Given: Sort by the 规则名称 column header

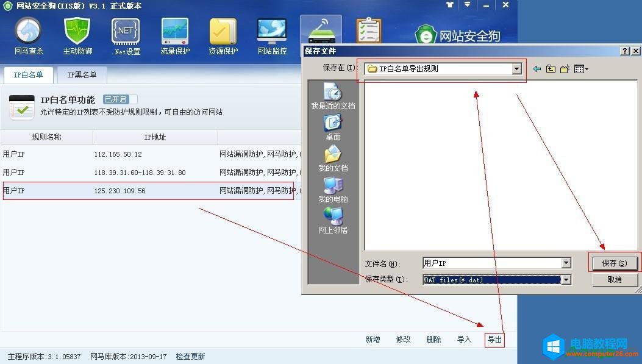Looking at the screenshot, I should click(47, 137).
